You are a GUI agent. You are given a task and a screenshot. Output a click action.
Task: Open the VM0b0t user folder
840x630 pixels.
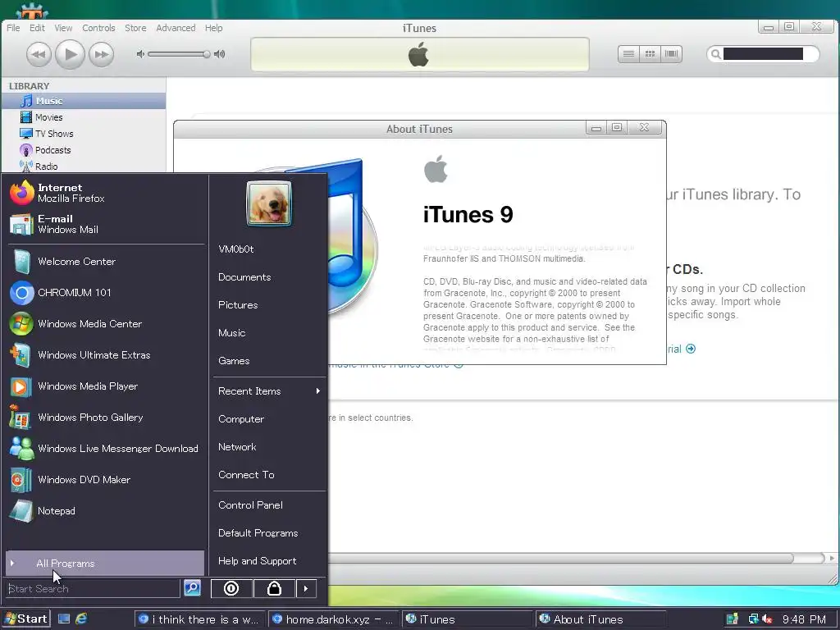(269, 249)
